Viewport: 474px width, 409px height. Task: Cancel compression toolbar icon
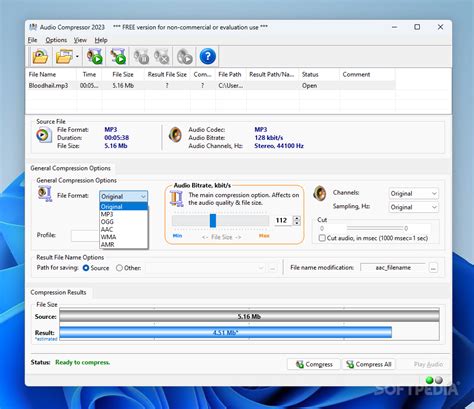(x=162, y=56)
